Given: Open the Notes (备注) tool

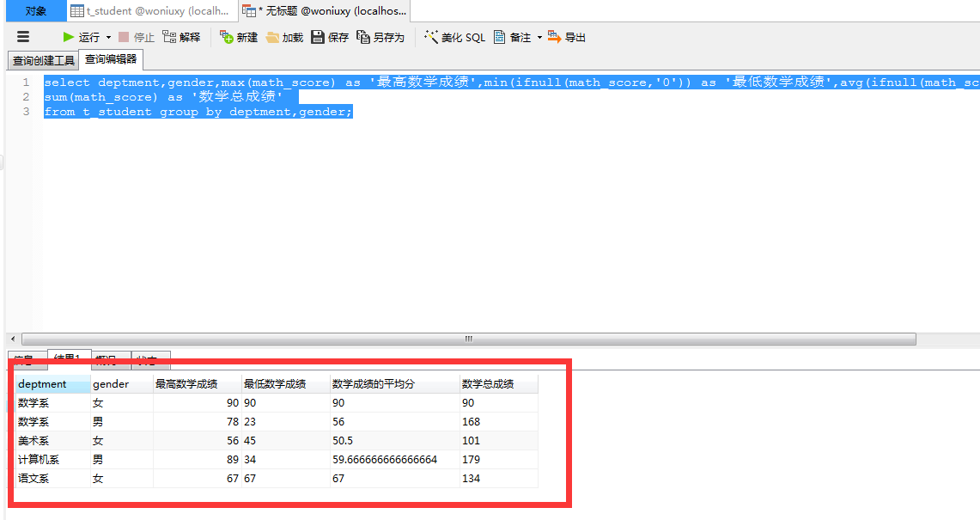Looking at the screenshot, I should click(x=512, y=37).
